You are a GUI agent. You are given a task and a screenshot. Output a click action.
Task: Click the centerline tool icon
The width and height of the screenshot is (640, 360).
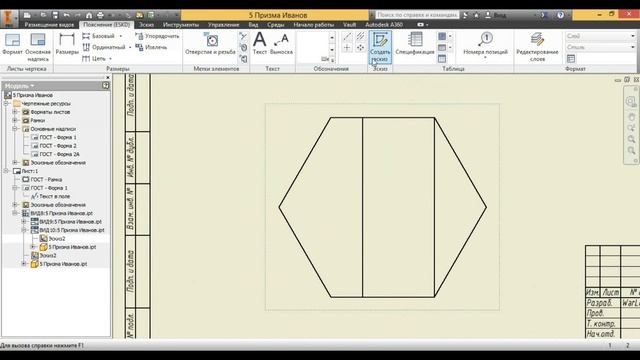[347, 36]
